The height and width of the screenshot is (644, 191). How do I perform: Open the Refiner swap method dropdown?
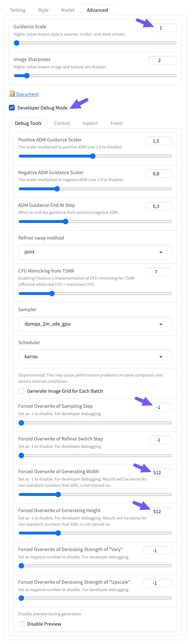(95, 252)
